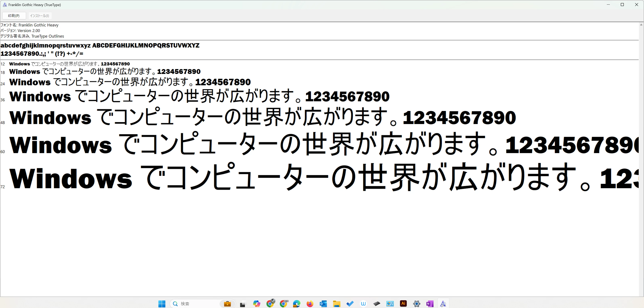The height and width of the screenshot is (308, 644).
Task: Open Task View from the taskbar
Action: point(243,304)
